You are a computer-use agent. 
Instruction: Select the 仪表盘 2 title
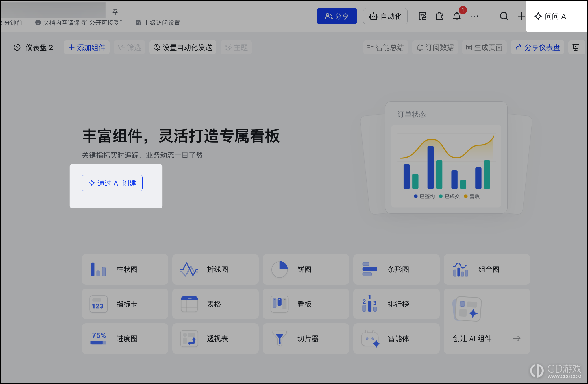(x=39, y=47)
